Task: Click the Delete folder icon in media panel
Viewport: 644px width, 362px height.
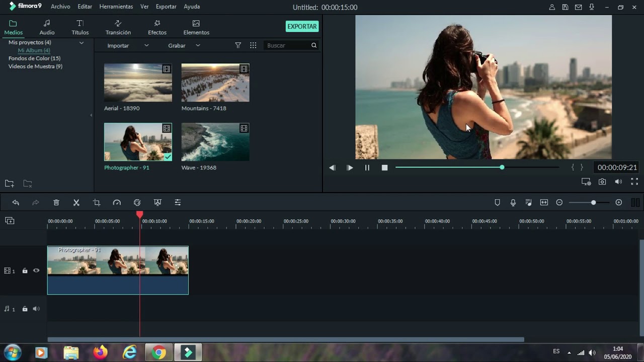Action: tap(28, 184)
